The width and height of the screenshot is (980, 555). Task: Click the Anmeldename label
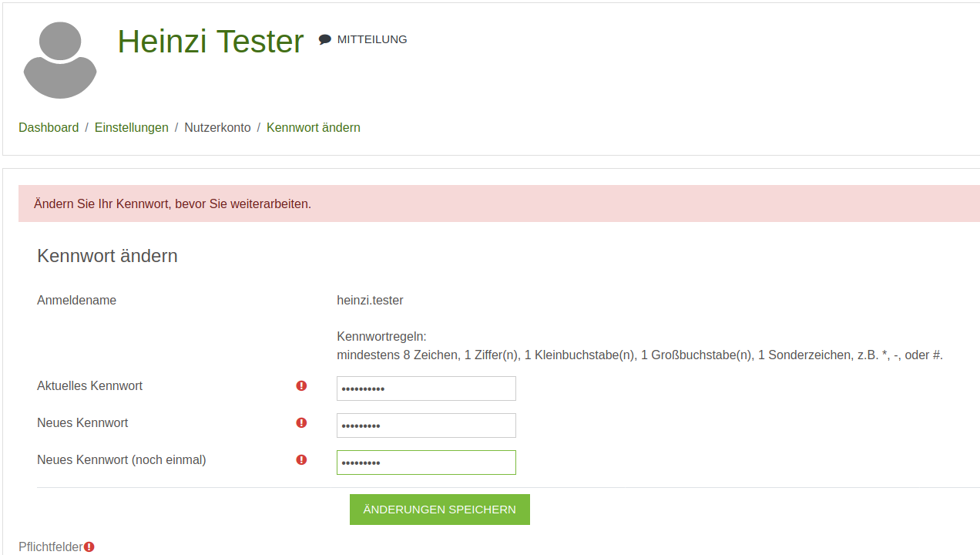coord(76,301)
